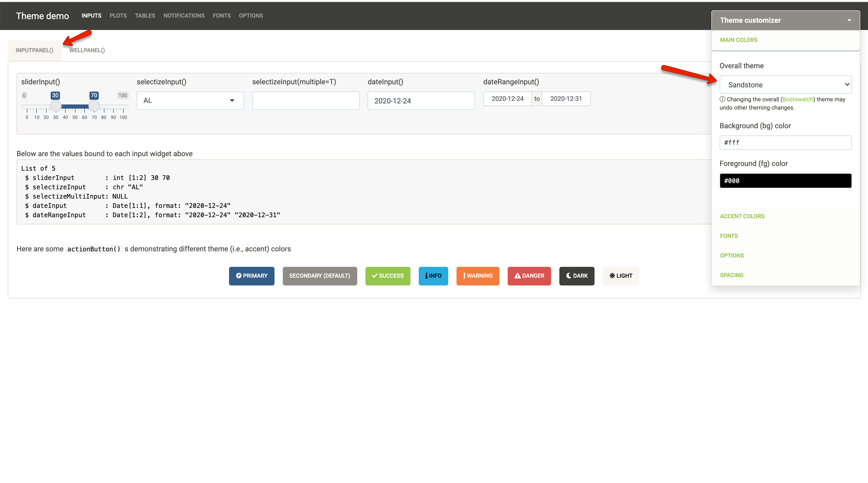868x483 pixels.
Task: Click the checkmark icon on the SUCCESS button
Action: pyautogui.click(x=375, y=276)
